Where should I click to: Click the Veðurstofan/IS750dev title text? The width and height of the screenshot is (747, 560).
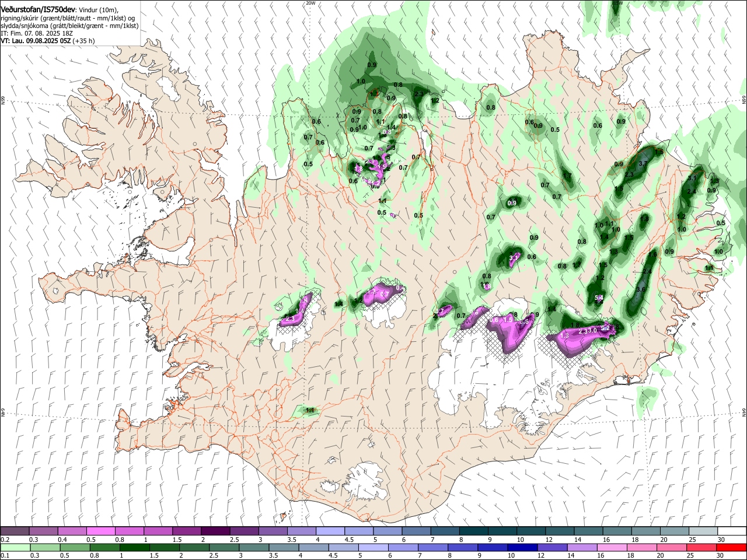coord(38,10)
